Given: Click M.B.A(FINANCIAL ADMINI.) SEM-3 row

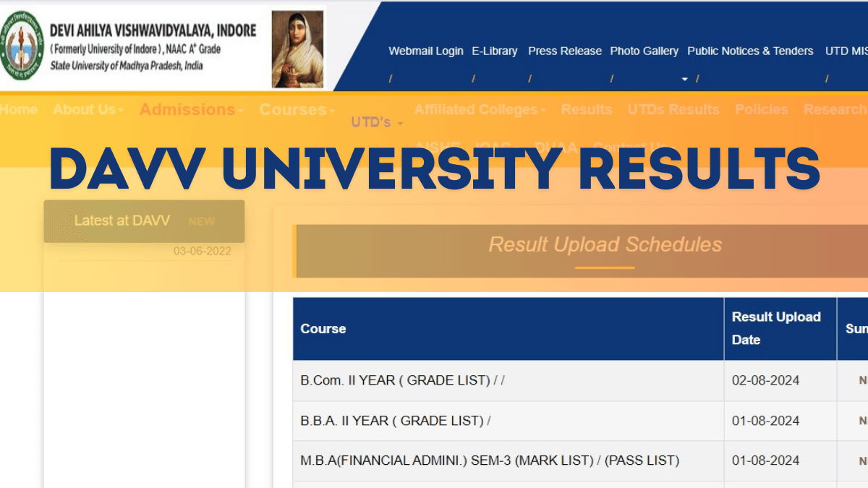Looking at the screenshot, I should [x=508, y=461].
